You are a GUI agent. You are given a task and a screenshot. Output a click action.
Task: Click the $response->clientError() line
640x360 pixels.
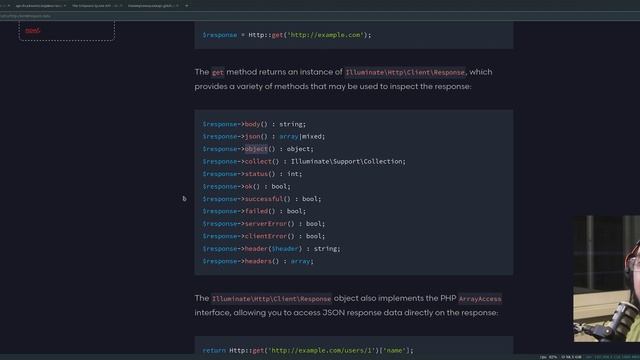coord(264,236)
